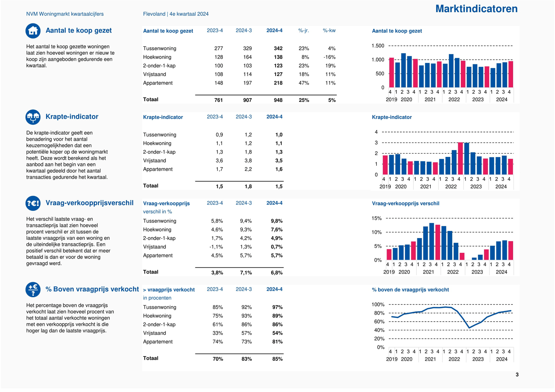The image size is (555, 392).
Task: Click the Appartement 47% yearly change
Action: 304,83
